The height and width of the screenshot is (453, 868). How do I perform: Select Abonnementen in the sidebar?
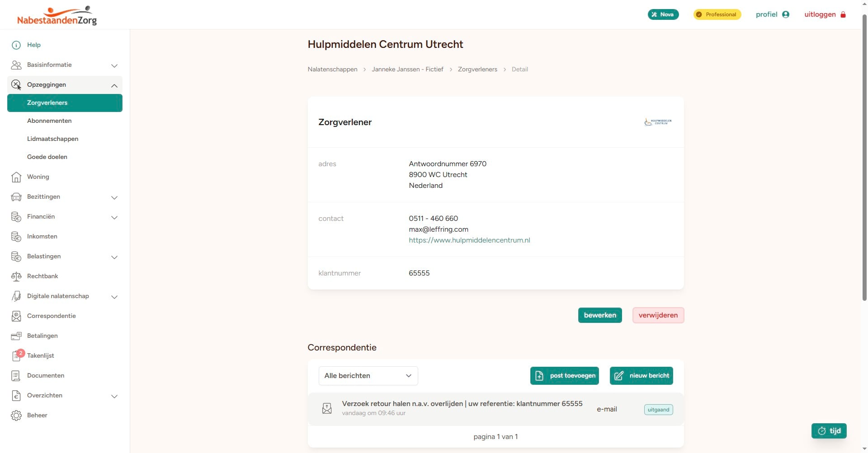click(x=49, y=121)
